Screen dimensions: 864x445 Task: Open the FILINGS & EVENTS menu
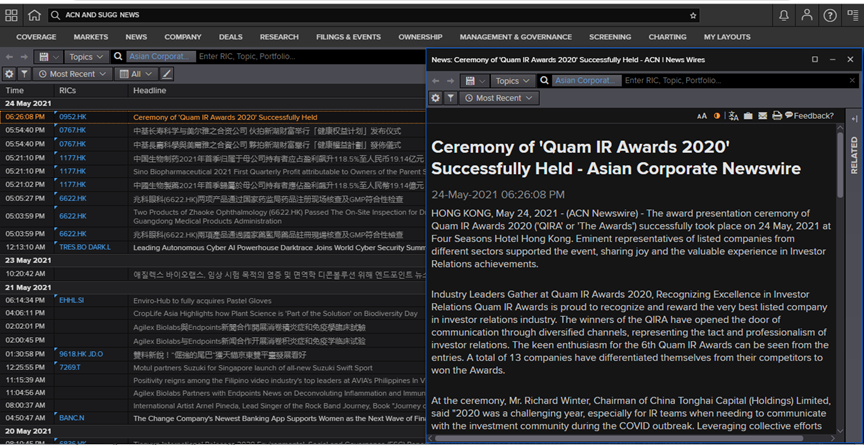(x=348, y=37)
